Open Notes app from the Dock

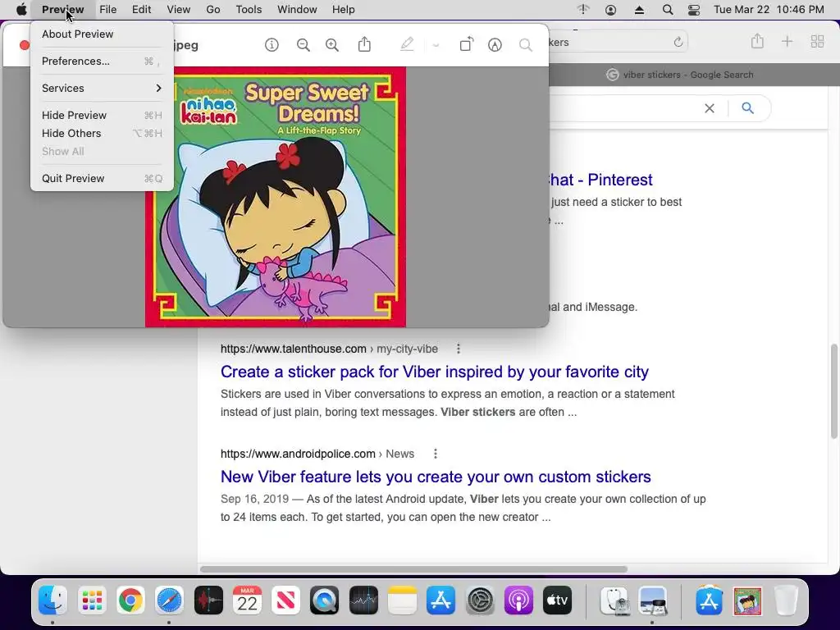[402, 600]
